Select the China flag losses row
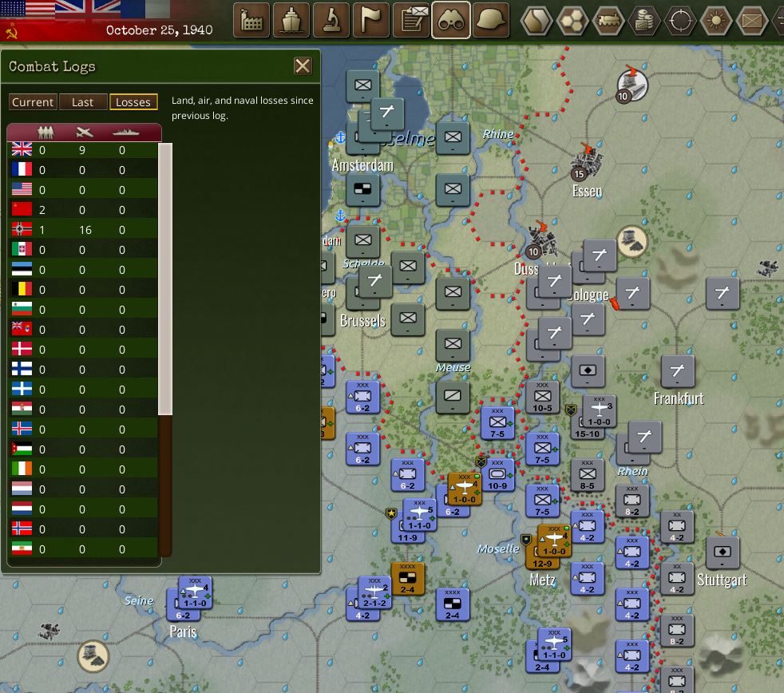The width and height of the screenshot is (784, 693). pos(82,210)
